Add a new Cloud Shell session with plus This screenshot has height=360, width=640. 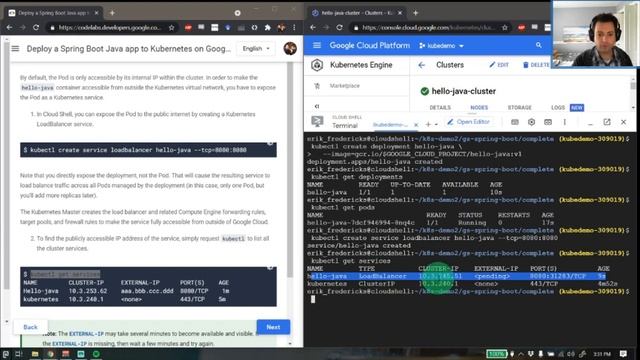[428, 124]
